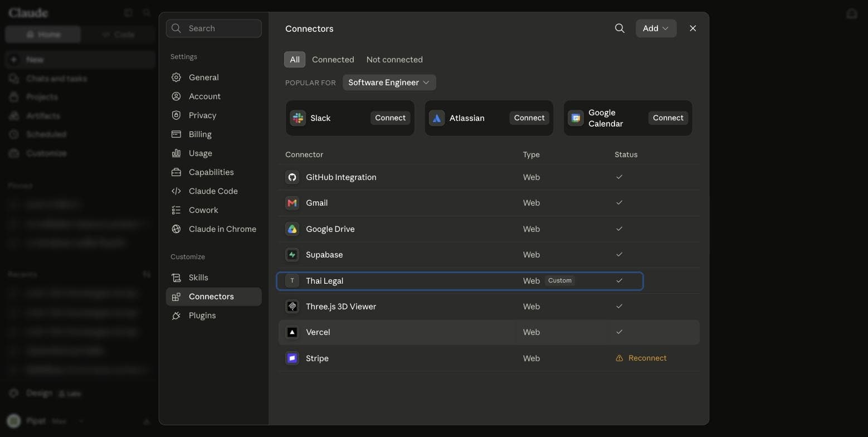Start a New chat in background sidebar

(x=80, y=60)
